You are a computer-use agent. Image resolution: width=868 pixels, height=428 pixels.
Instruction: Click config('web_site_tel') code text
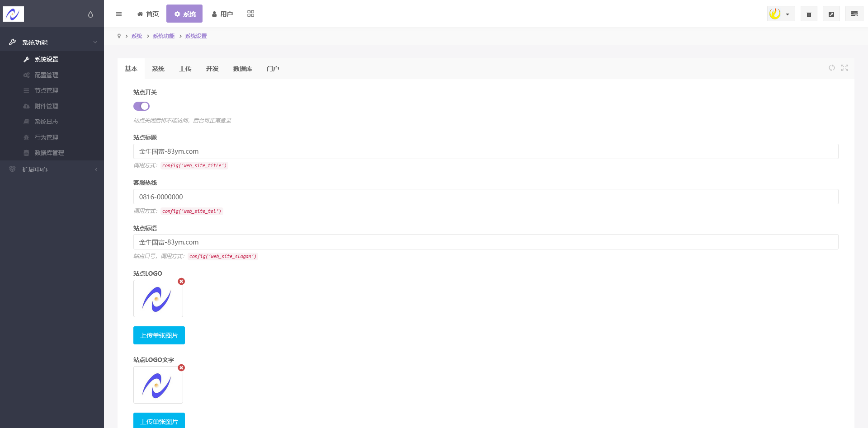[x=192, y=211]
